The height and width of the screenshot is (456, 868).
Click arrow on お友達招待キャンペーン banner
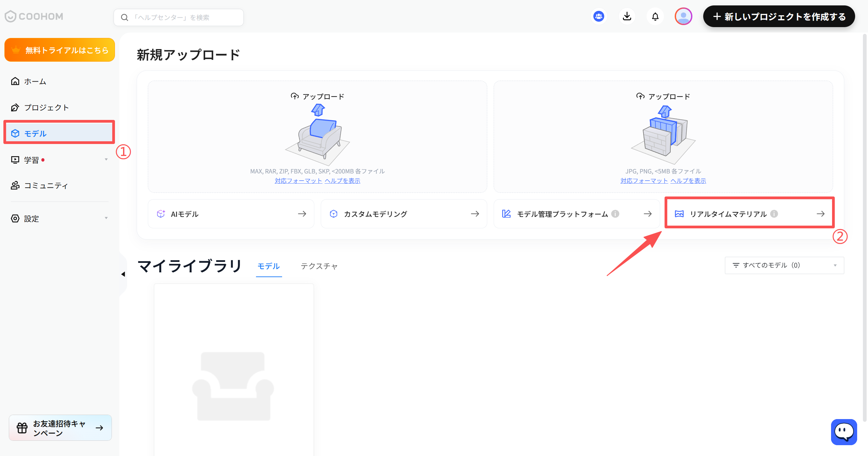(x=99, y=428)
